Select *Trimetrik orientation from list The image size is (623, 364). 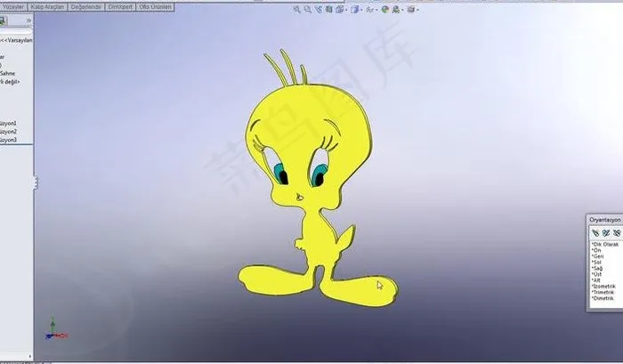[x=603, y=292]
